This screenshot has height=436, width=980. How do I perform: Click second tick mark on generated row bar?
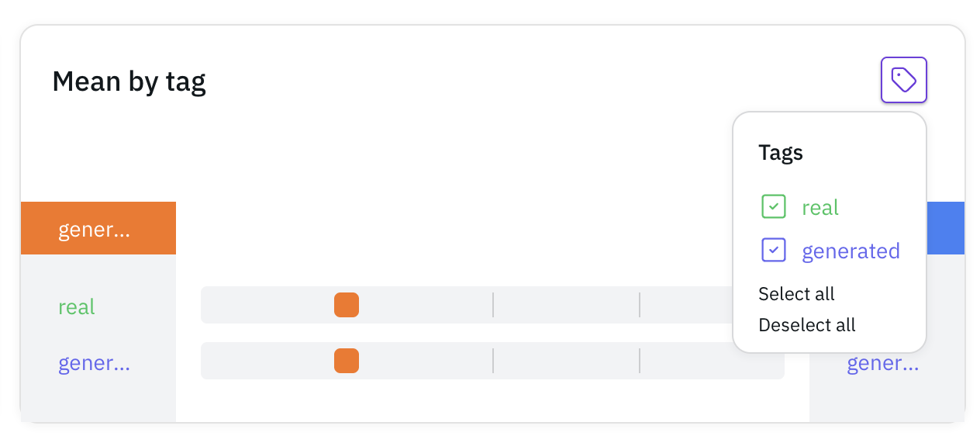(640, 361)
